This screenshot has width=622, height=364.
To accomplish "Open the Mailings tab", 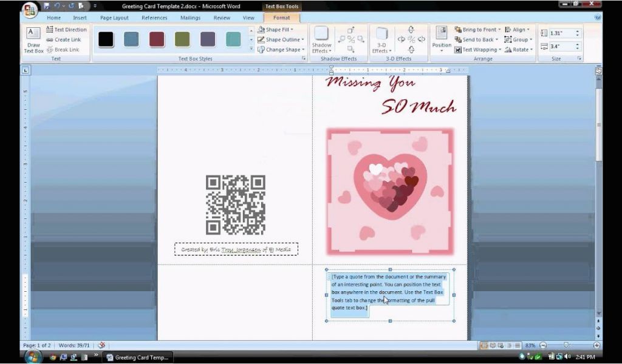I will click(x=190, y=18).
